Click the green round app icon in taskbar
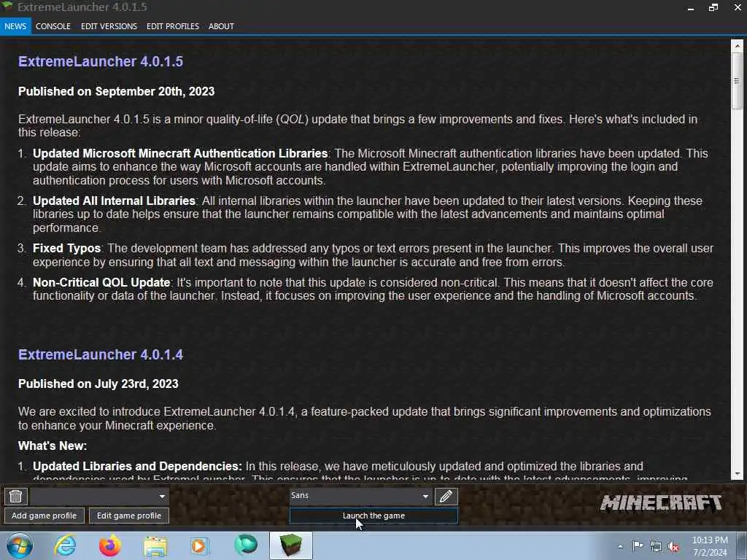The width and height of the screenshot is (747, 560). pyautogui.click(x=245, y=545)
